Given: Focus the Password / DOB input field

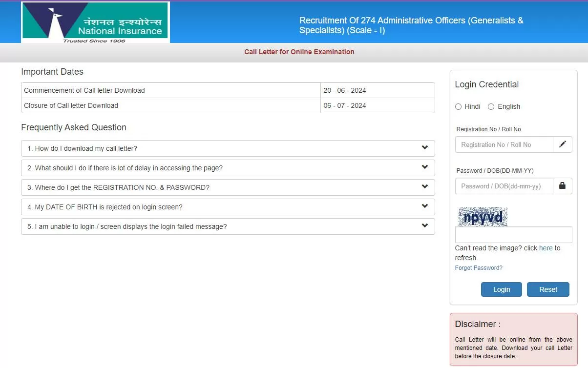Looking at the screenshot, I should [x=504, y=186].
